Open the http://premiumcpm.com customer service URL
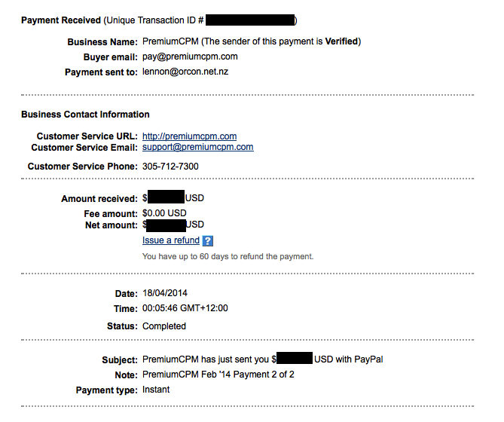The image size is (504, 422). (x=189, y=136)
